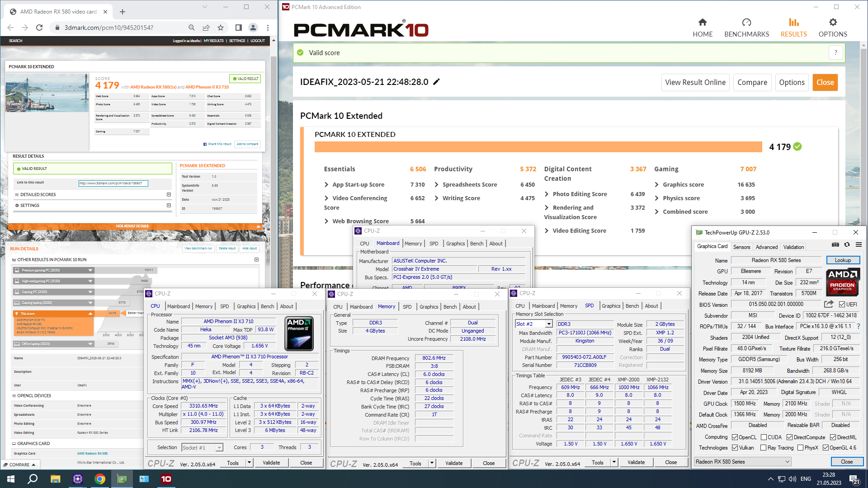Viewport: 868px width, 488px height.
Task: Click the result screenshot thumbnail on 3dmark page
Action: pyautogui.click(x=47, y=93)
